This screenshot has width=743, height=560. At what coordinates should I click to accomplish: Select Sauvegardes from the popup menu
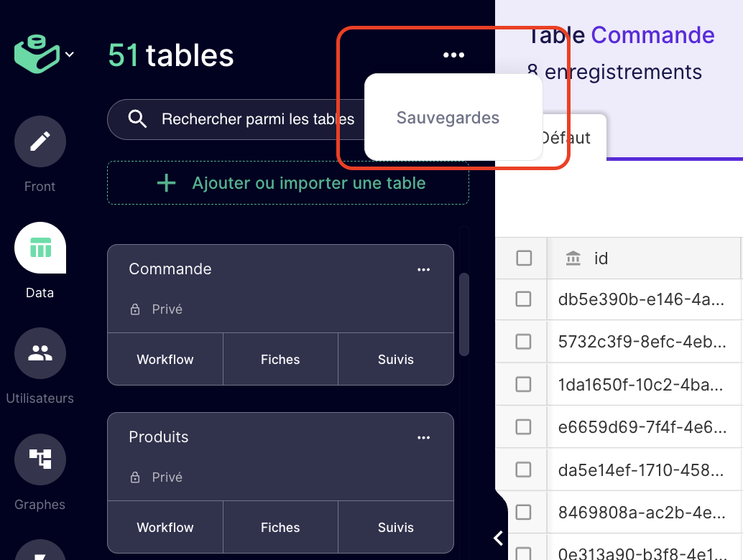(448, 118)
